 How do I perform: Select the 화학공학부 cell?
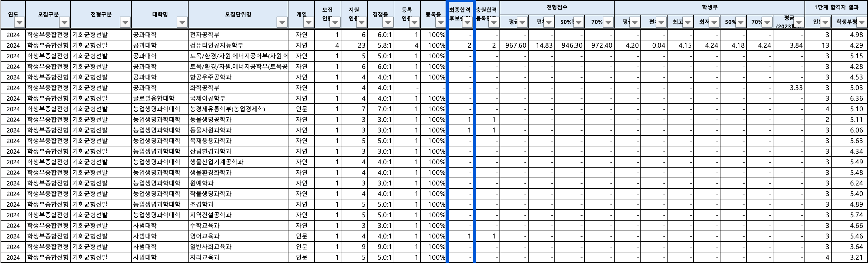pos(238,88)
